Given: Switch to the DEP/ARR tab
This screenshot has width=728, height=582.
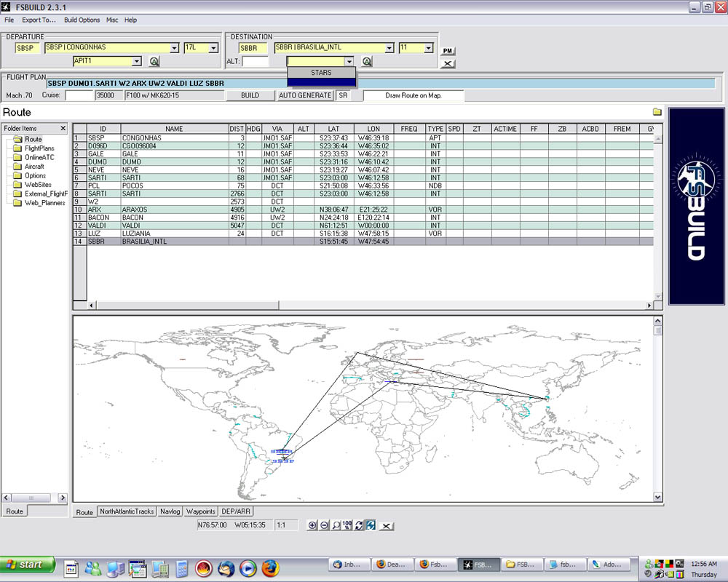Looking at the screenshot, I should pos(236,511).
